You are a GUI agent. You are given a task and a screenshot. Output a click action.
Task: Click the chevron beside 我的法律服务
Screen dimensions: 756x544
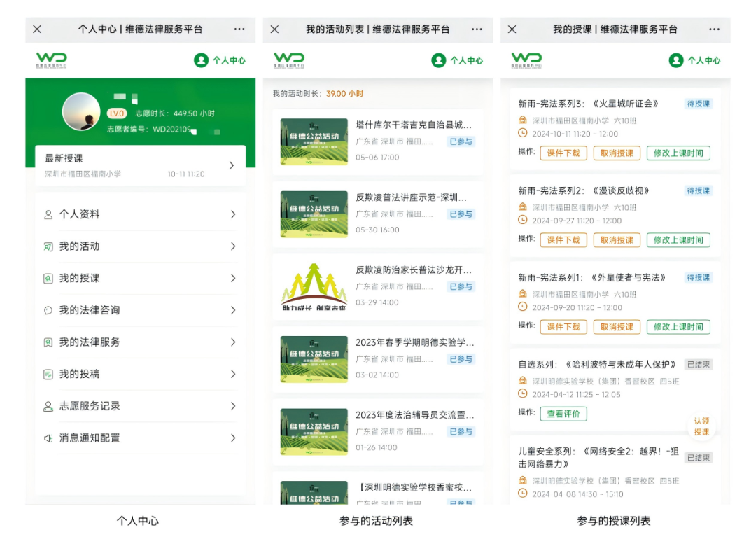[x=233, y=342]
